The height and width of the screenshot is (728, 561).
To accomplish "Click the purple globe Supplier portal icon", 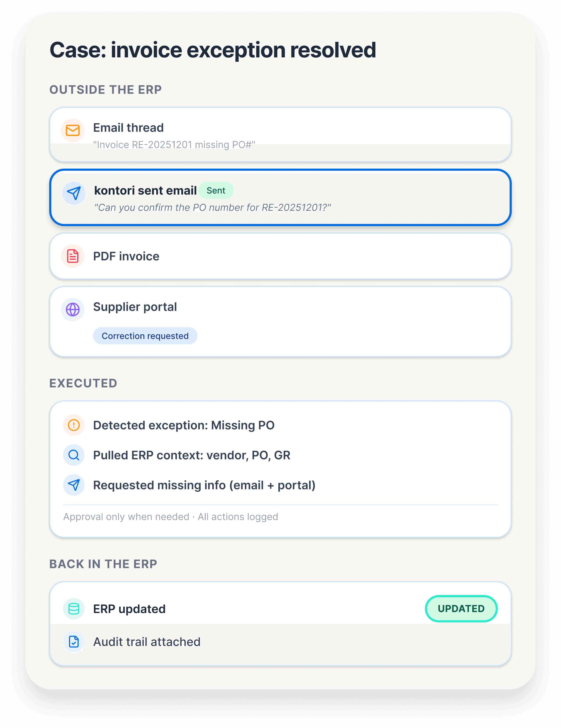I will [73, 309].
